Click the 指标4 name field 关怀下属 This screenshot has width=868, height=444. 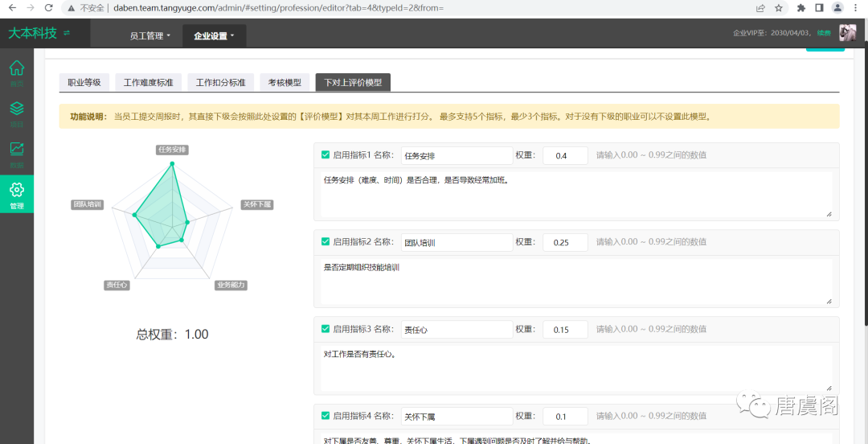point(457,417)
